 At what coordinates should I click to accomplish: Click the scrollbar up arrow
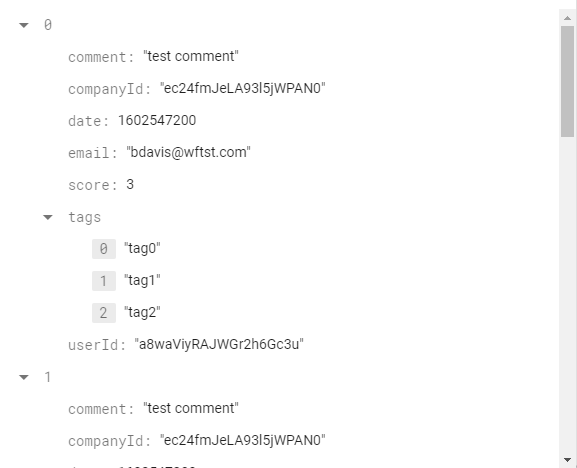click(x=567, y=18)
